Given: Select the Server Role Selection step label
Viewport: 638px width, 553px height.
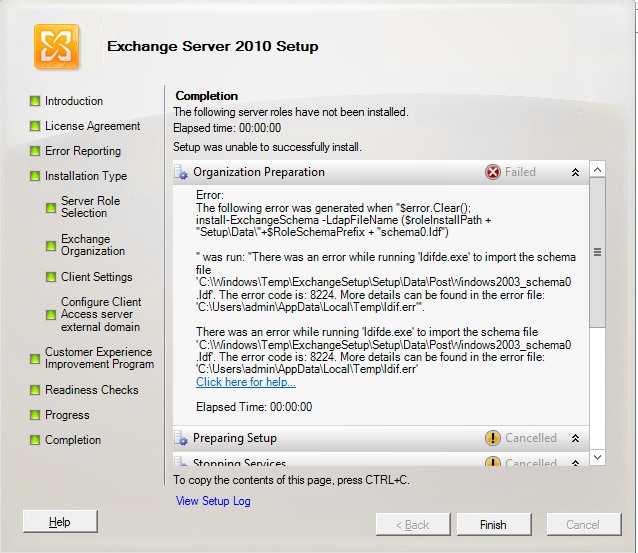Looking at the screenshot, I should [90, 207].
